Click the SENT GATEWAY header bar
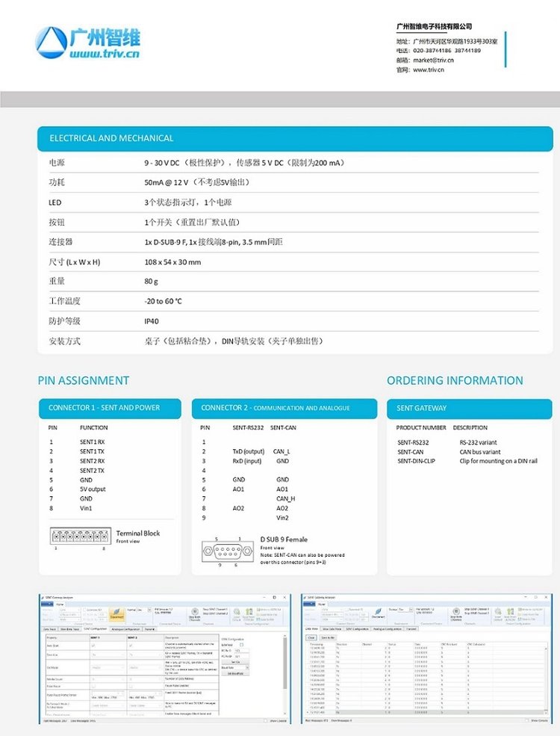 470,409
